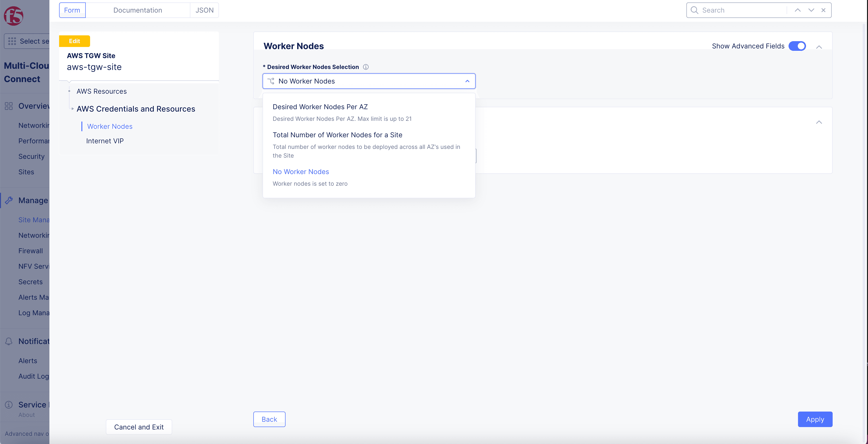Expand AWS Credentials and Resources tree arrow

[72, 109]
